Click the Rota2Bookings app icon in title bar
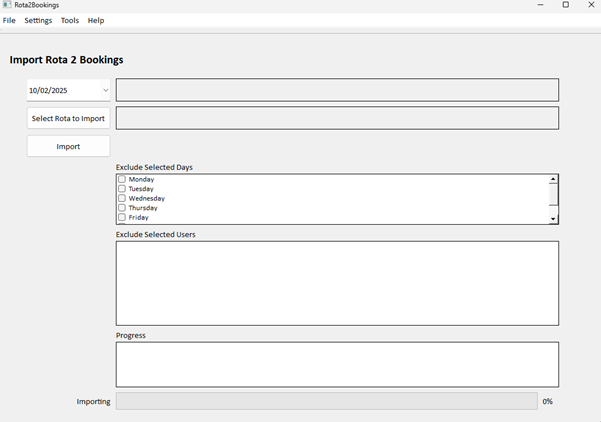 [x=7, y=5]
